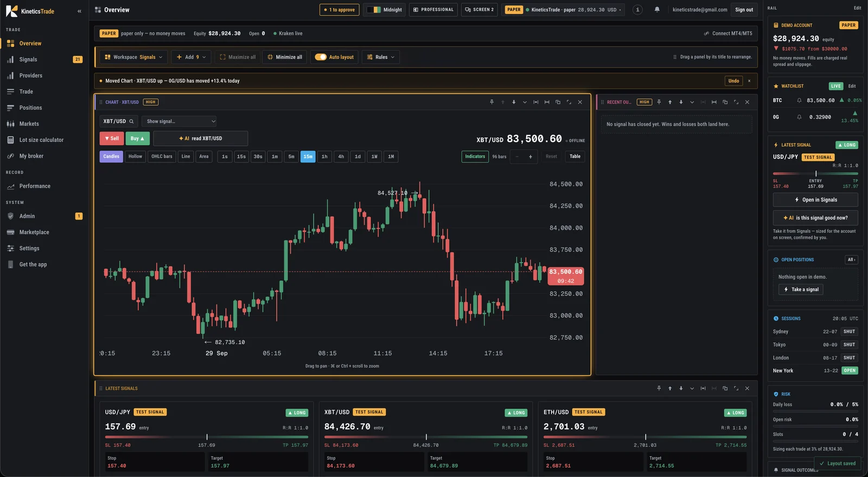This screenshot has height=477, width=868.
Task: Move the Chart XBT/USD panel down
Action: 514,102
